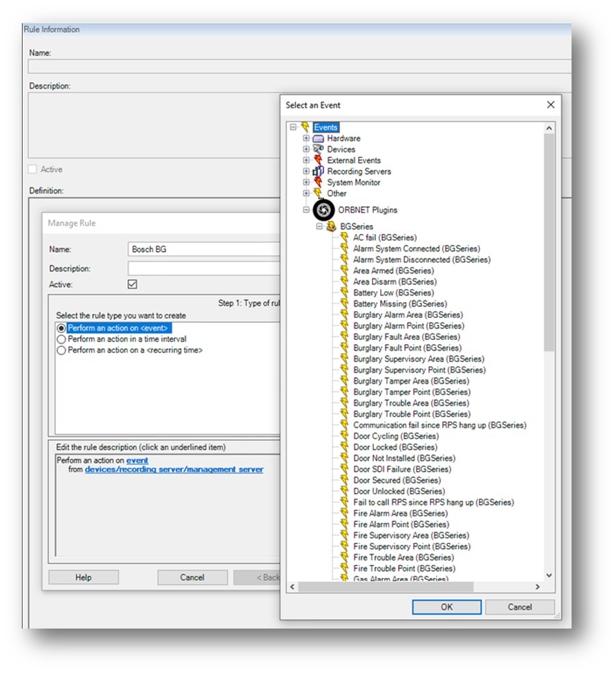Click the Door Cycling event icon

[344, 436]
